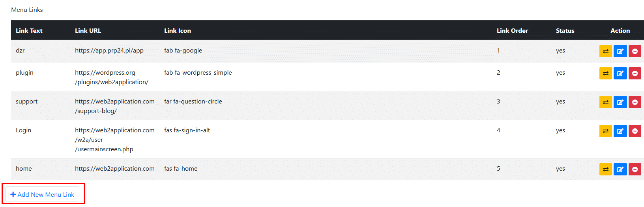
Task: Edit the Login menu link
Action: tap(620, 131)
